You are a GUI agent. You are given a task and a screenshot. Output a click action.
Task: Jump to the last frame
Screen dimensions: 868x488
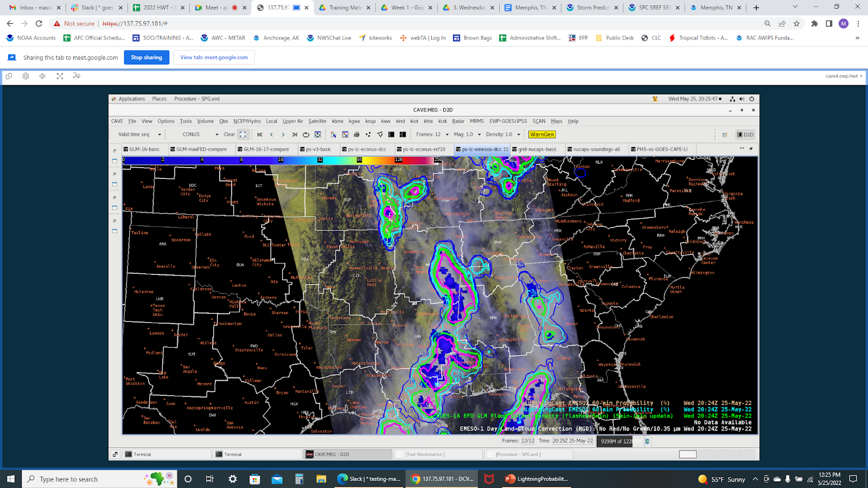pyautogui.click(x=295, y=134)
